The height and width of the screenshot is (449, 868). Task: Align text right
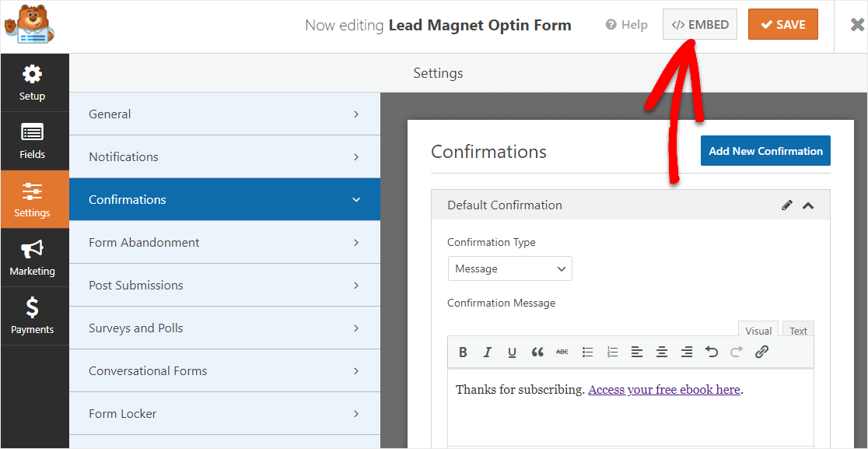click(687, 352)
